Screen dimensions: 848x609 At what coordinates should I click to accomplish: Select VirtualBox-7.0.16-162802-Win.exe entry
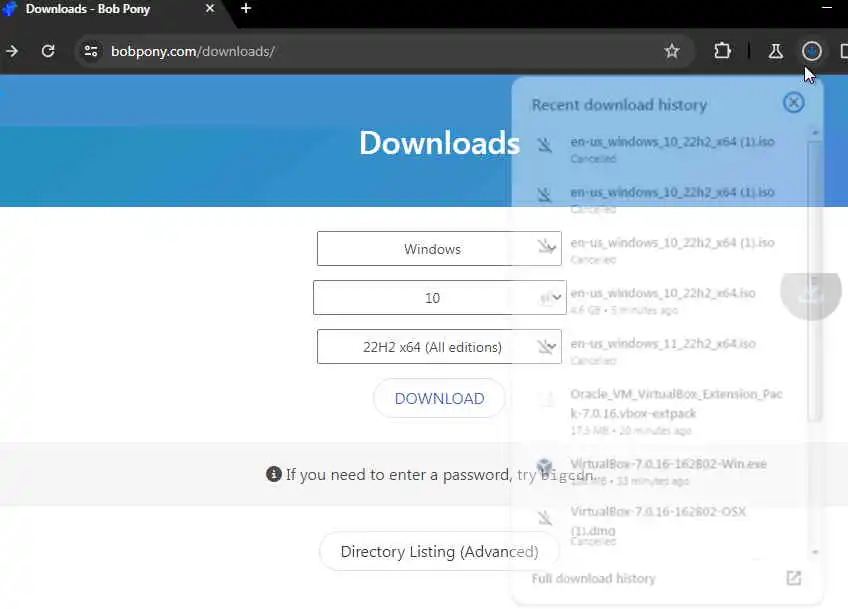coord(662,472)
